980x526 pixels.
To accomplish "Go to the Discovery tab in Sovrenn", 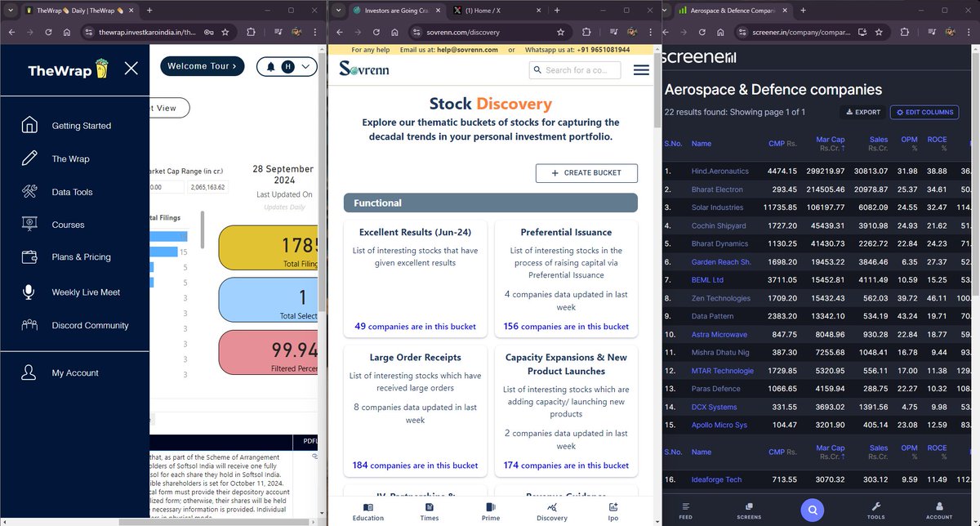I will (x=552, y=512).
